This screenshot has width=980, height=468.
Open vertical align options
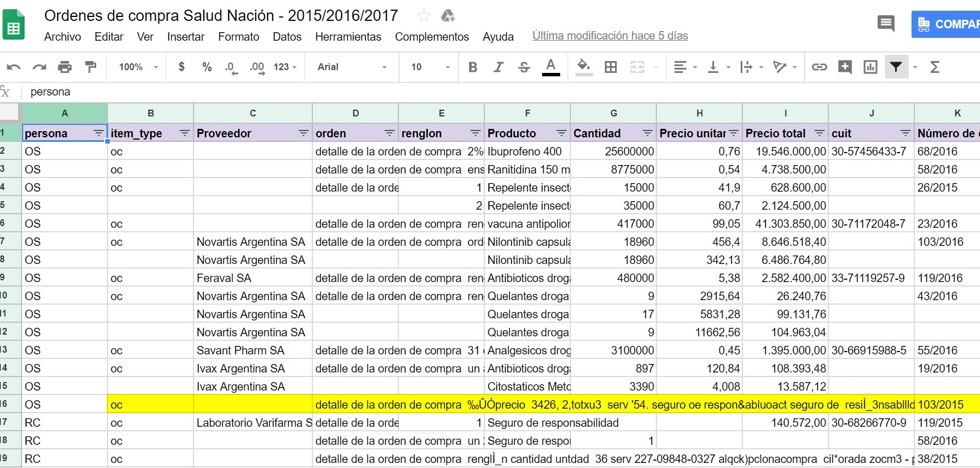(719, 67)
